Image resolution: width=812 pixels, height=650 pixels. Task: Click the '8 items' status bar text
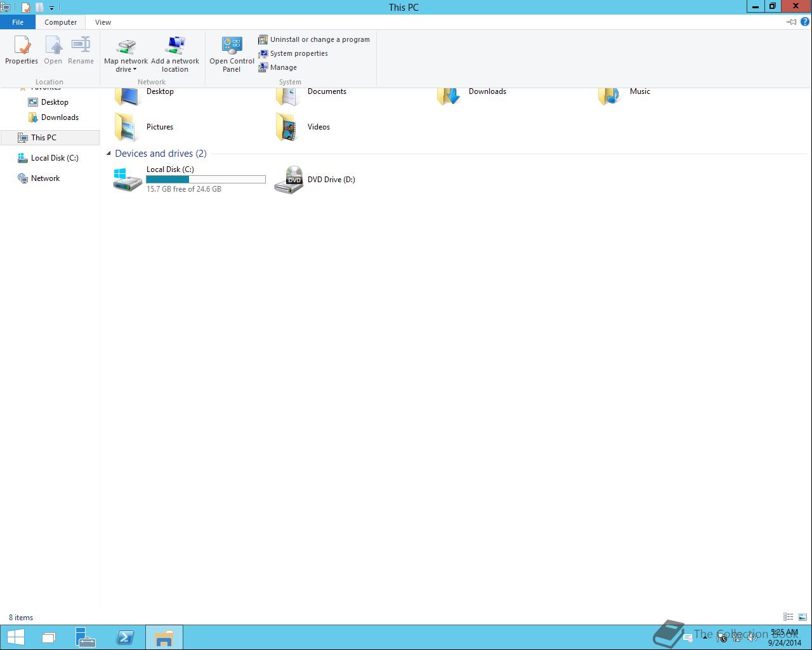pos(21,618)
